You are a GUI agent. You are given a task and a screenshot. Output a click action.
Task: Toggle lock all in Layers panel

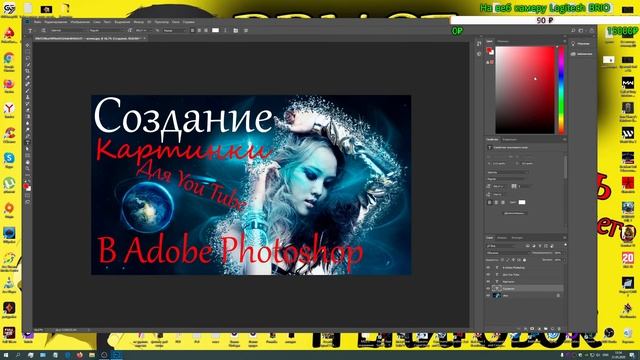pyautogui.click(x=524, y=260)
